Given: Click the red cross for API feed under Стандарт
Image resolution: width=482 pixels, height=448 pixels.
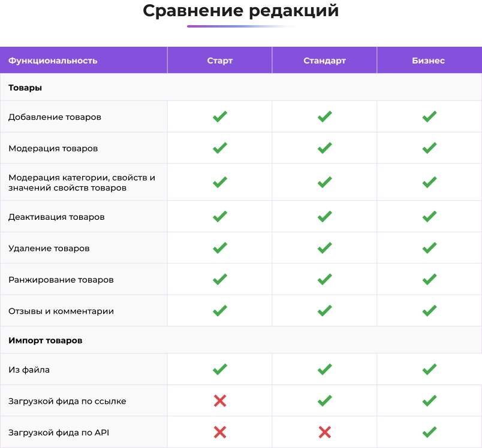Looking at the screenshot, I should (324, 432).
